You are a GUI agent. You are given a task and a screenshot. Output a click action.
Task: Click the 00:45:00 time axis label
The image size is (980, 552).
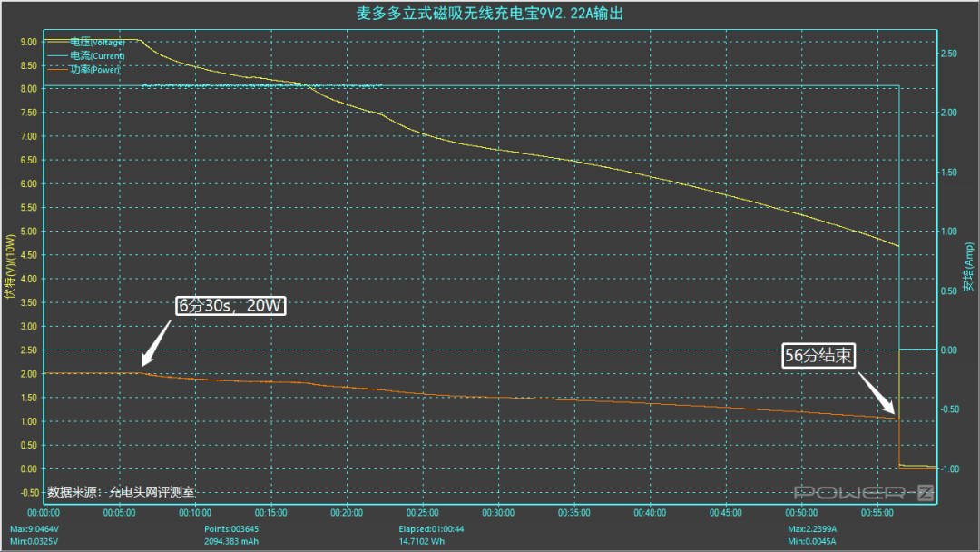[x=726, y=513]
